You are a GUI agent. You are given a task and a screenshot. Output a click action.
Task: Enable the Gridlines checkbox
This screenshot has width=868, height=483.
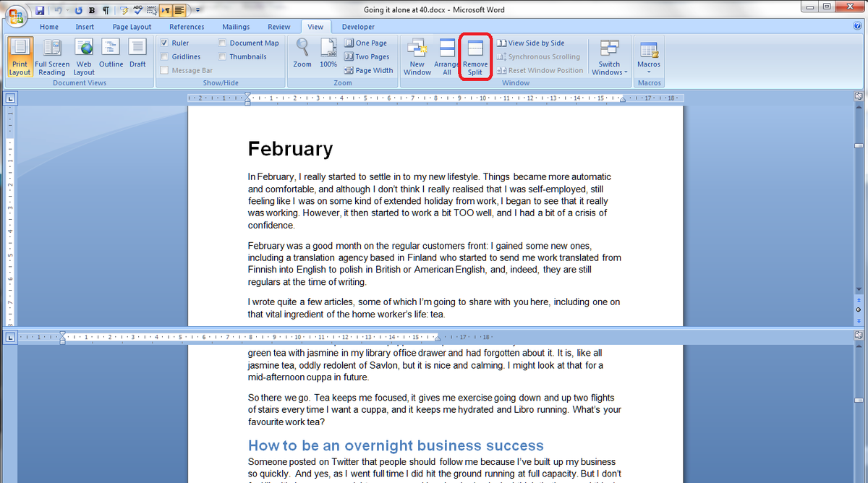[x=165, y=57]
